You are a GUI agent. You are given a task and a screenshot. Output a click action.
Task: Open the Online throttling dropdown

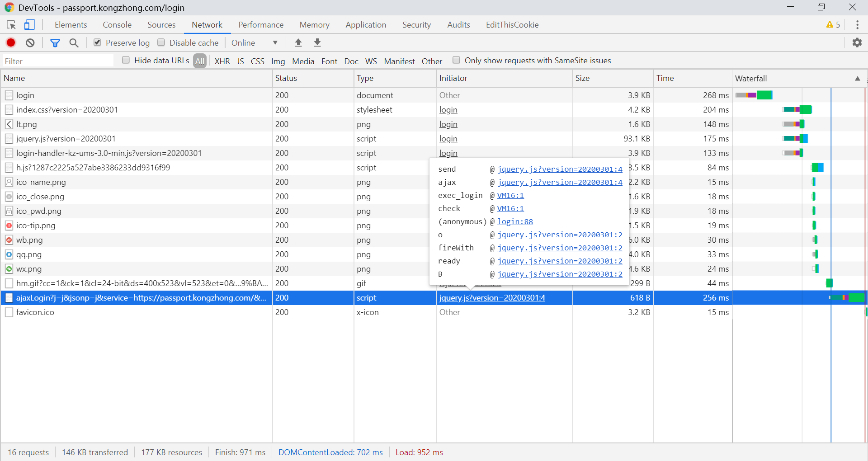[x=255, y=42]
